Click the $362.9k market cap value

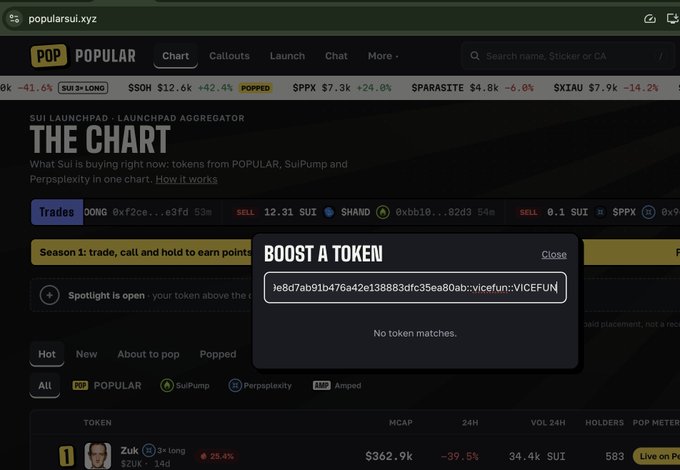389,456
